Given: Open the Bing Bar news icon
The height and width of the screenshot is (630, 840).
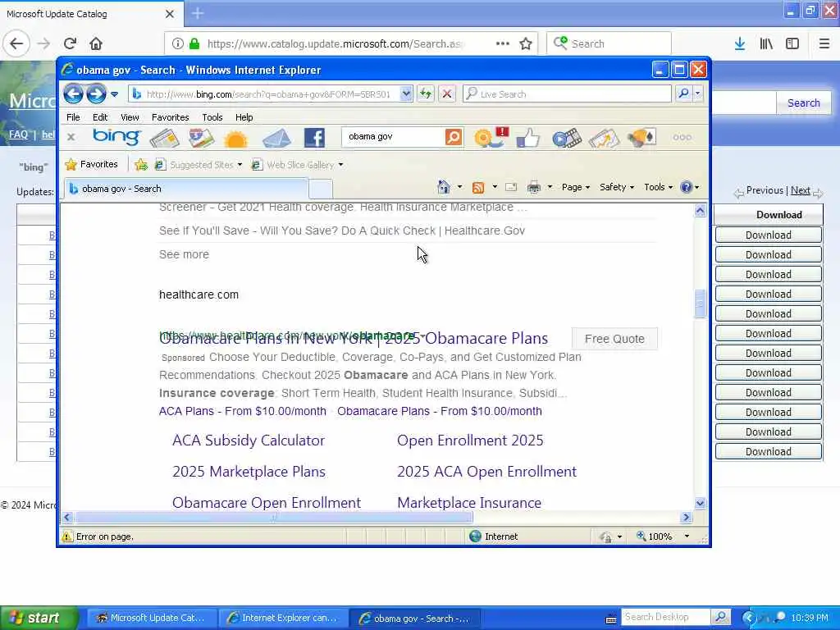Looking at the screenshot, I should (x=164, y=138).
